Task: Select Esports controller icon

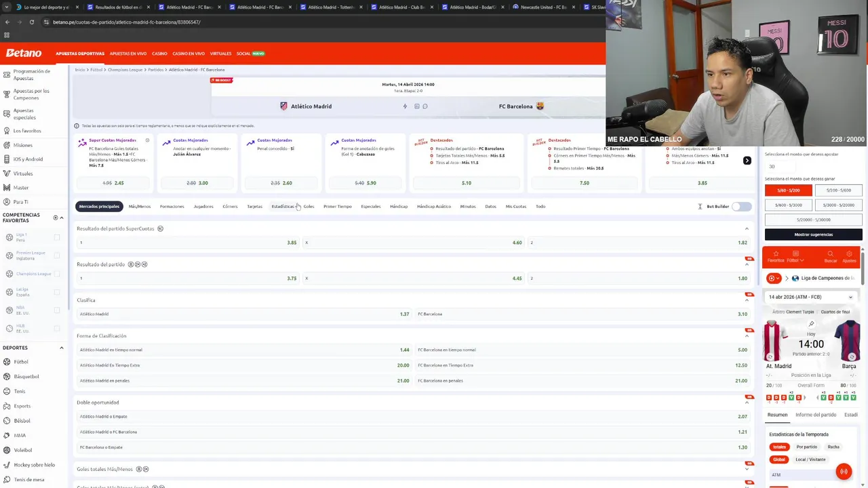Action: click(7, 406)
